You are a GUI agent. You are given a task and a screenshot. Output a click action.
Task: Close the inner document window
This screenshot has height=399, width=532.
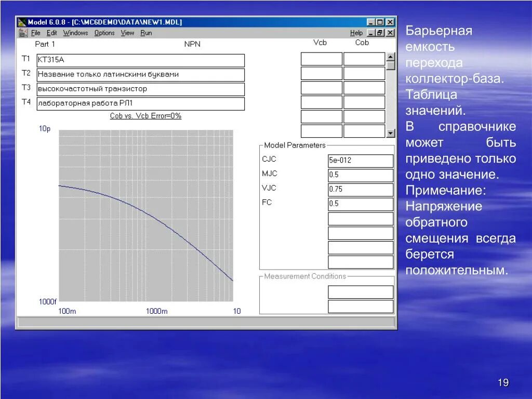click(x=390, y=33)
